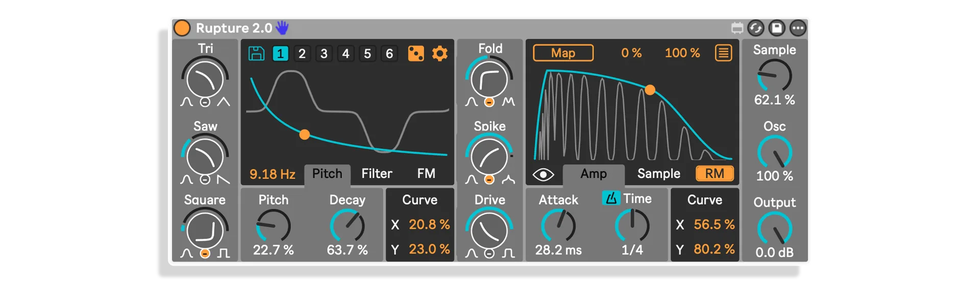Switch to the Amp tab
The width and height of the screenshot is (980, 281).
click(x=594, y=174)
